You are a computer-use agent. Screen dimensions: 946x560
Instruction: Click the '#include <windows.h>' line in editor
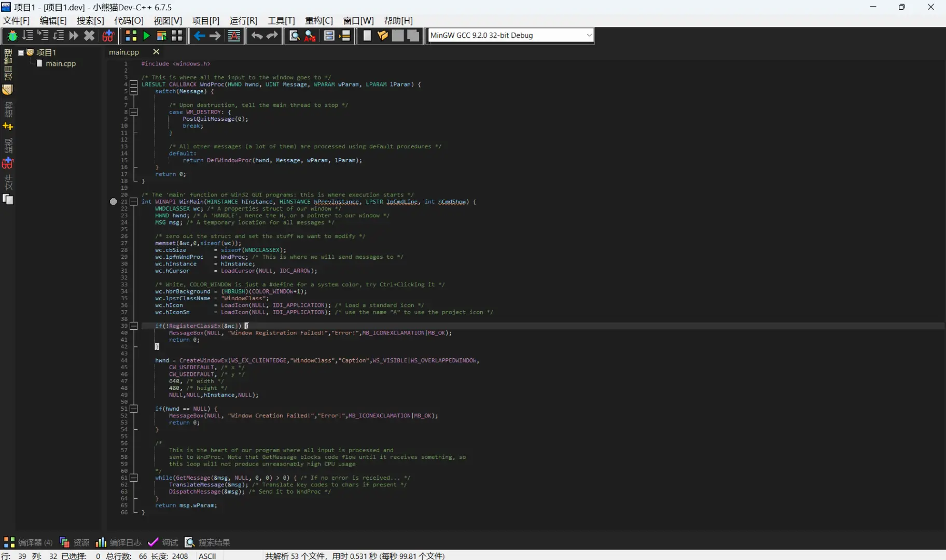point(176,64)
